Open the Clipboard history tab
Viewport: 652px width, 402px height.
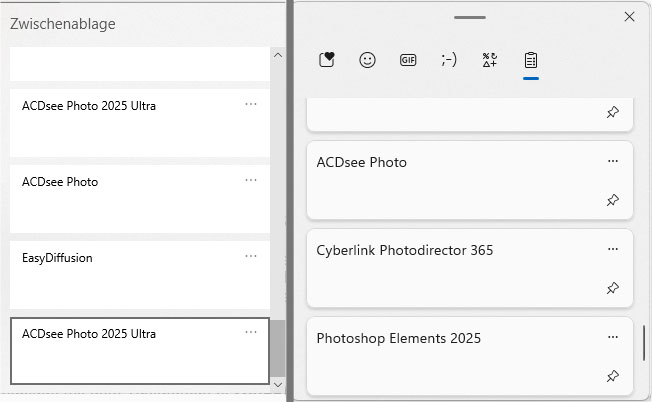(x=531, y=60)
